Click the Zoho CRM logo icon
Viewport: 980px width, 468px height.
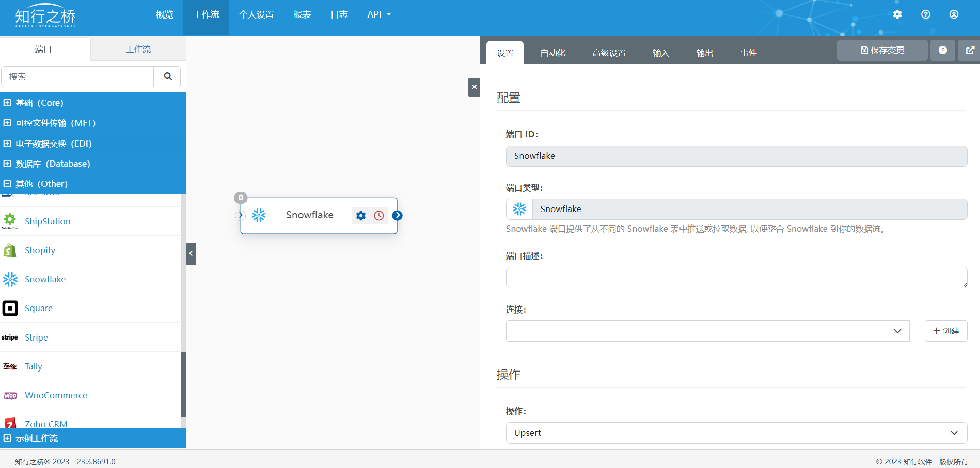coord(10,423)
